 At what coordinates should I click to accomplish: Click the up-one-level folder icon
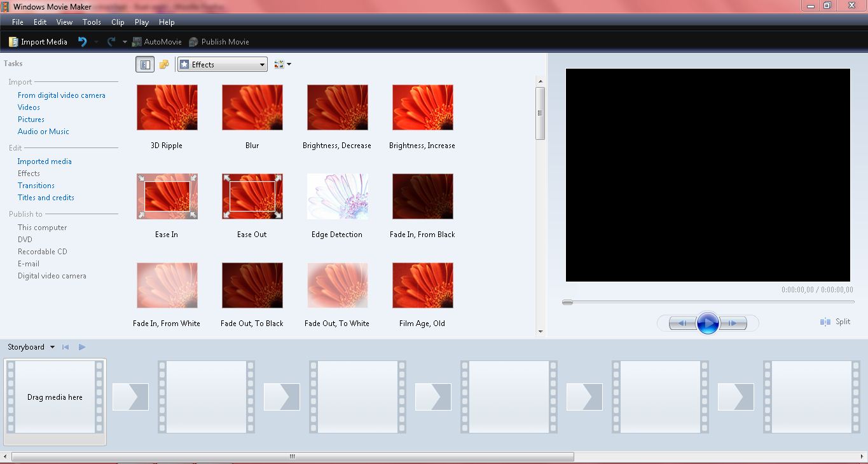164,64
